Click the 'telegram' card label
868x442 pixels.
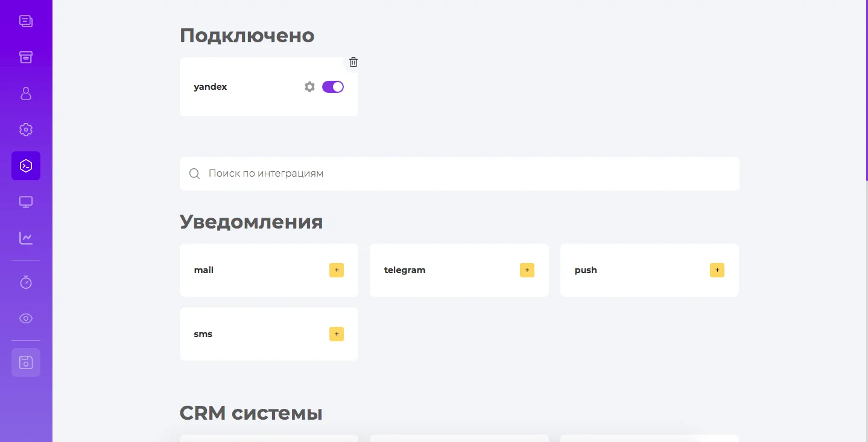[405, 270]
